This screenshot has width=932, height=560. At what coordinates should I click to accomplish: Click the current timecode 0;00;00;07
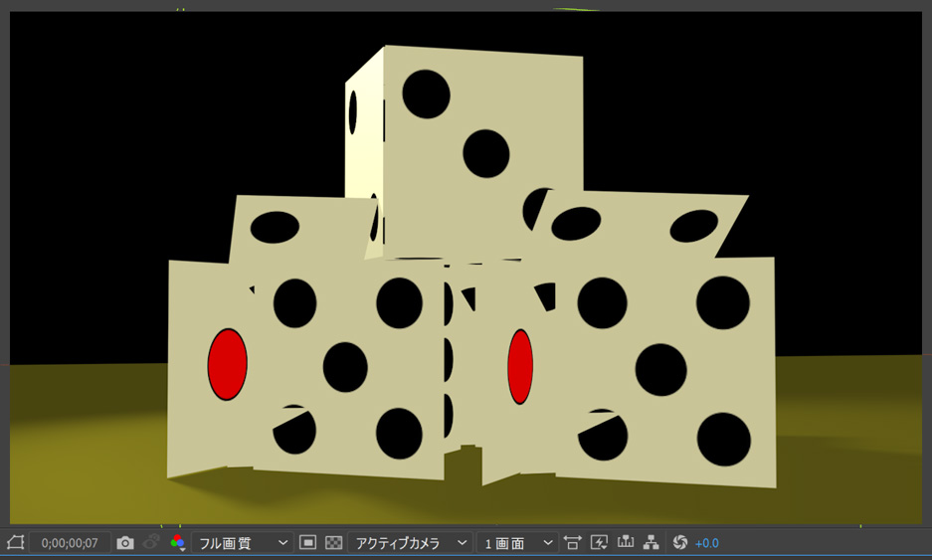point(70,542)
